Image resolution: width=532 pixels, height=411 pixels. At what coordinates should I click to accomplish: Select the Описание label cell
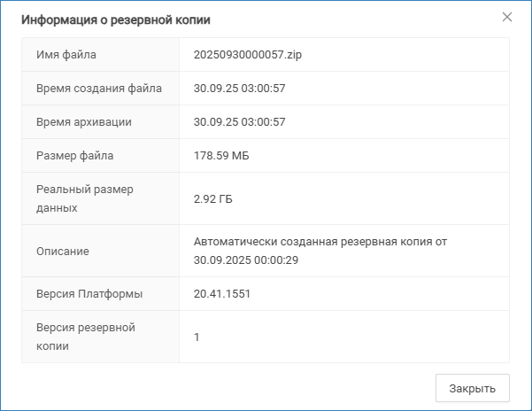pos(63,251)
